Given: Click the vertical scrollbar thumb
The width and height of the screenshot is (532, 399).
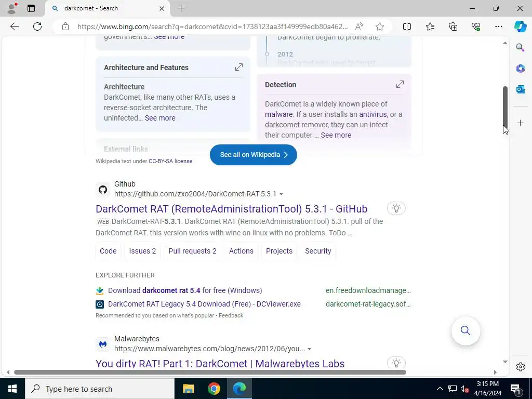Looking at the screenshot, I should click(505, 107).
